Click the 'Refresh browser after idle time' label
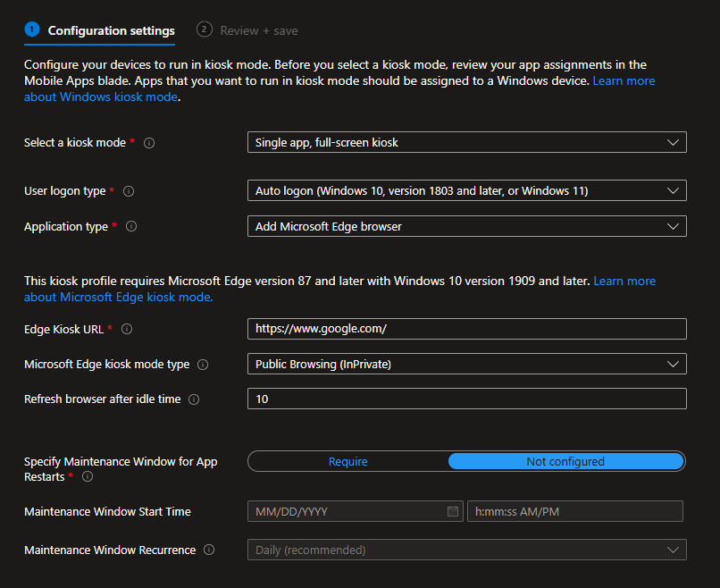The image size is (720, 588). (103, 399)
